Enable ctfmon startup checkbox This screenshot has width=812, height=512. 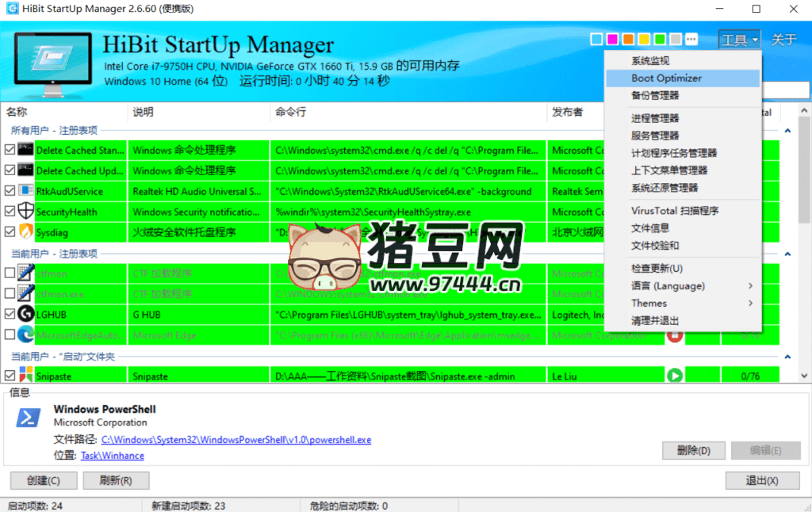[x=10, y=273]
